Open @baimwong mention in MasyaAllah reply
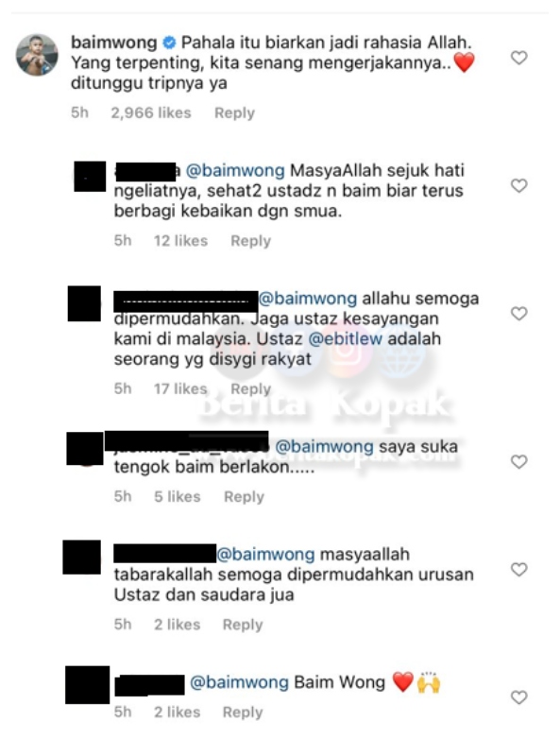This screenshot has height=756, width=560. coord(235,170)
